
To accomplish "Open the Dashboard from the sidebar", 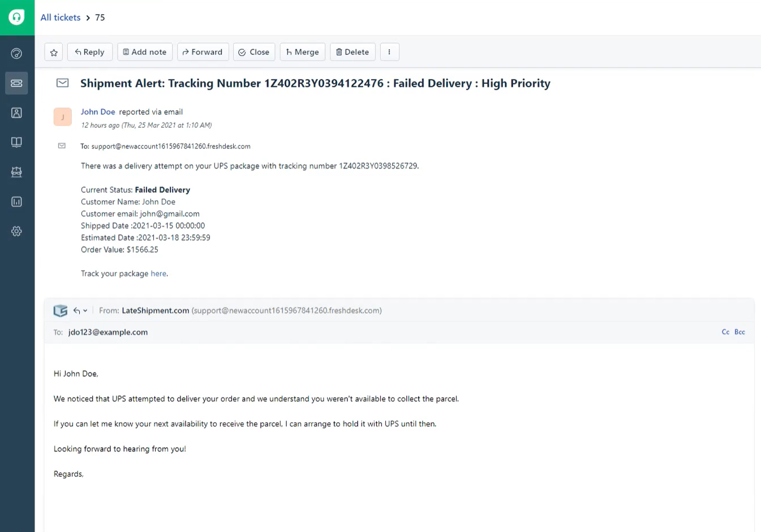I will 16,53.
